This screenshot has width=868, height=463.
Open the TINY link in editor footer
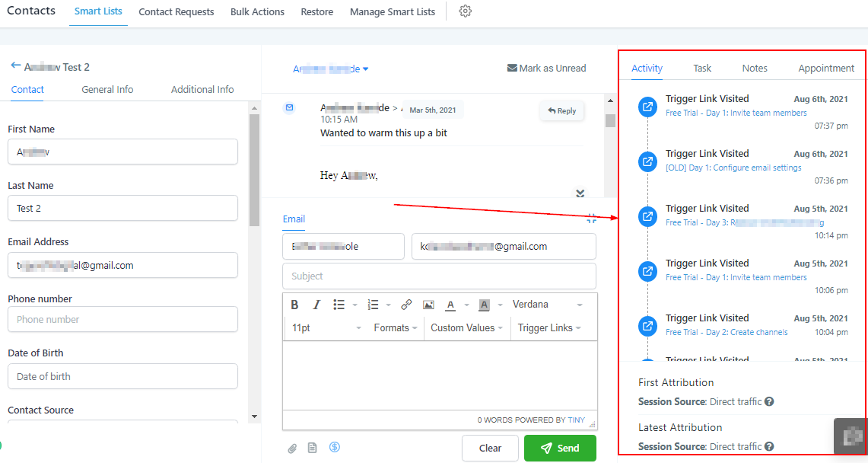click(x=577, y=420)
